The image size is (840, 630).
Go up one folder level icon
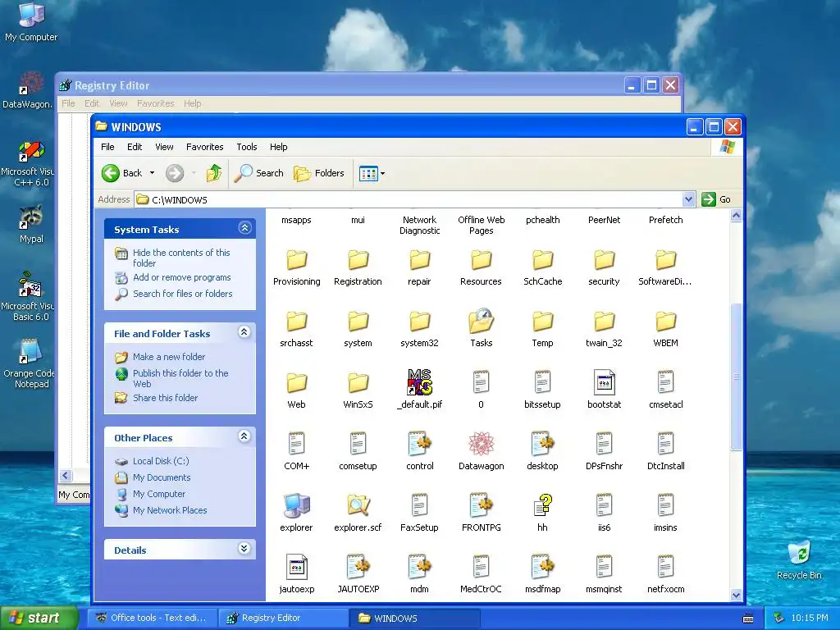point(214,173)
